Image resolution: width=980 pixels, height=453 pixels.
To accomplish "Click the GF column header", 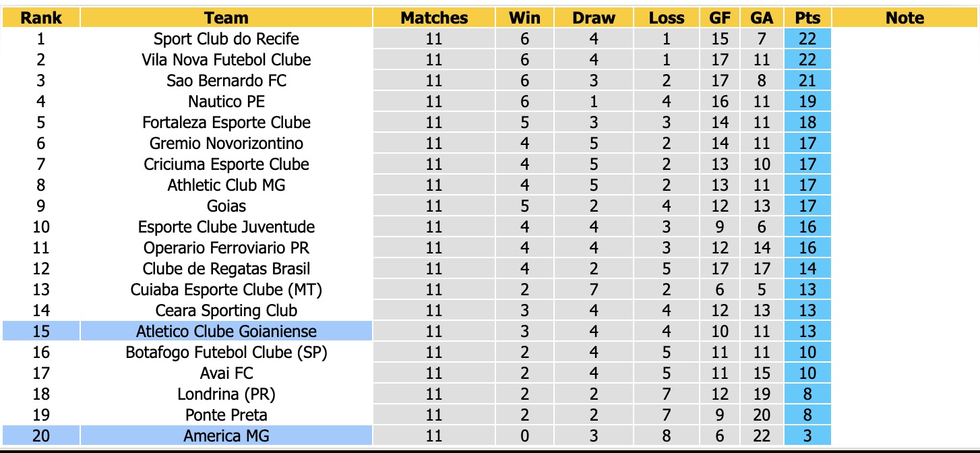I will tap(720, 18).
